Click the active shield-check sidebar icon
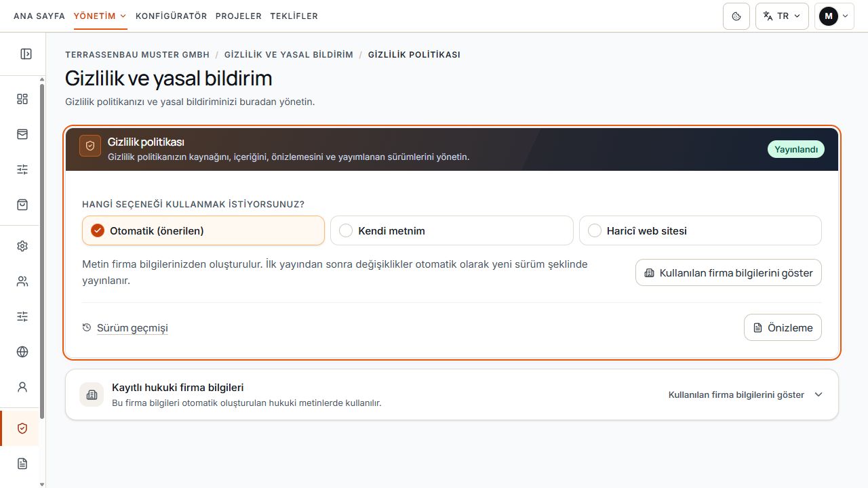 22,428
